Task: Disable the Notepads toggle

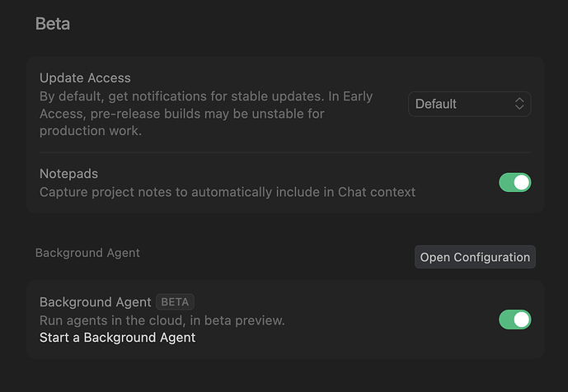Action: pyautogui.click(x=514, y=182)
